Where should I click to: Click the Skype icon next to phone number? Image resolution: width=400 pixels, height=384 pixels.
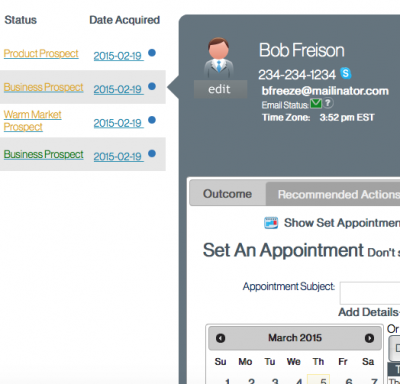[x=346, y=73]
